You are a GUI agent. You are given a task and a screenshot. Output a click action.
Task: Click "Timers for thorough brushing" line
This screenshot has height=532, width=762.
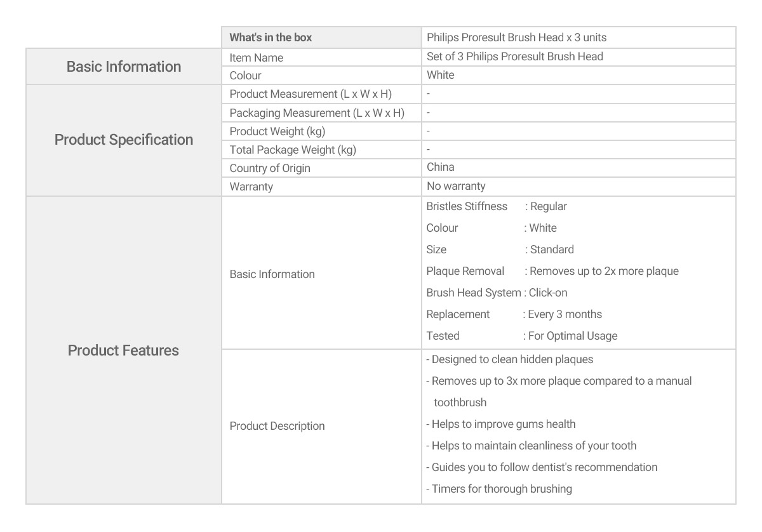pyautogui.click(x=499, y=489)
